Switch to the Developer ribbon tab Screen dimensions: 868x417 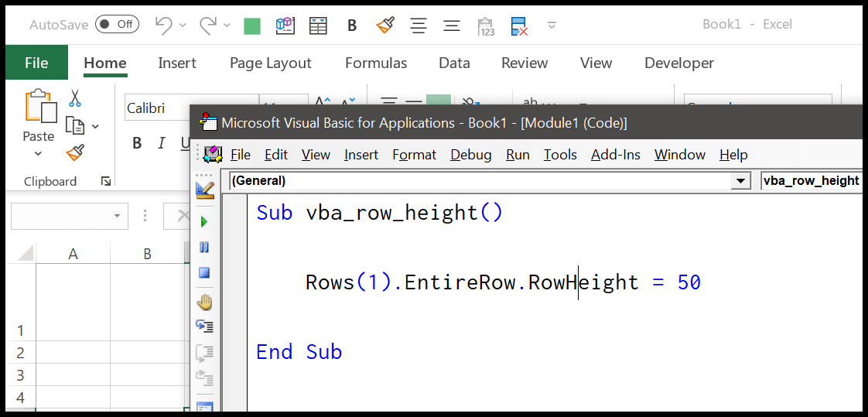678,63
